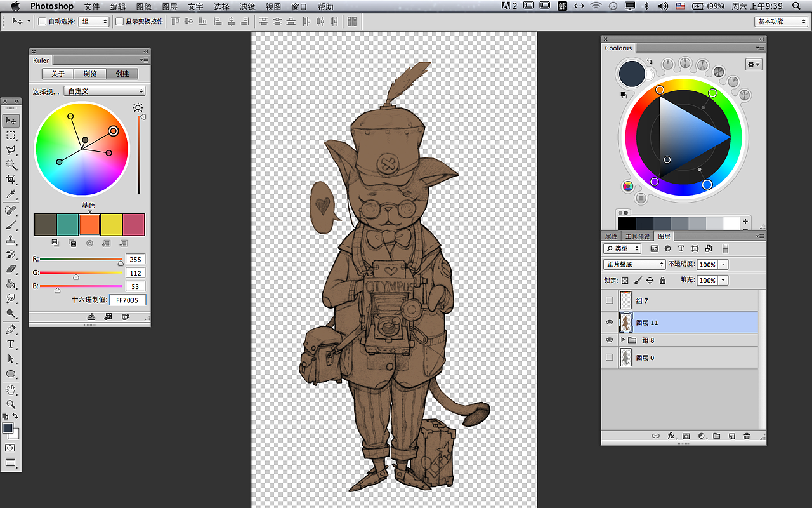812x508 pixels.
Task: Open the Coolorus gear settings dropdown
Action: point(754,65)
